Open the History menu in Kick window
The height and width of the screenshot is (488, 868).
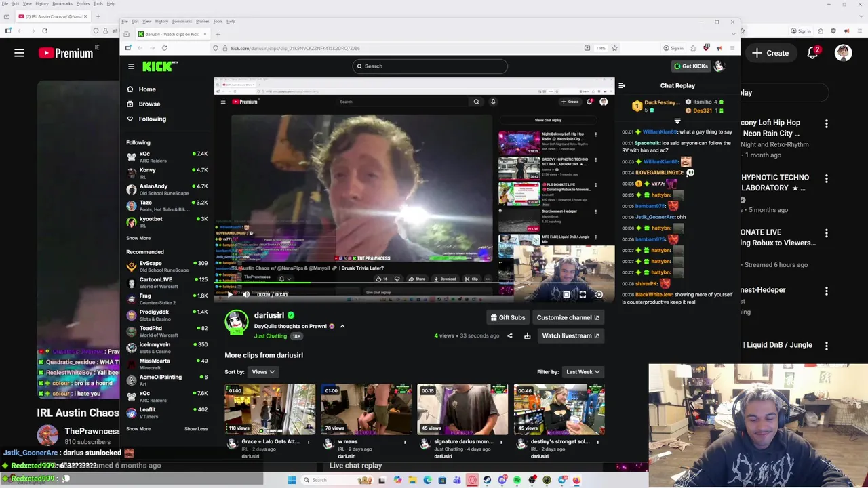161,21
